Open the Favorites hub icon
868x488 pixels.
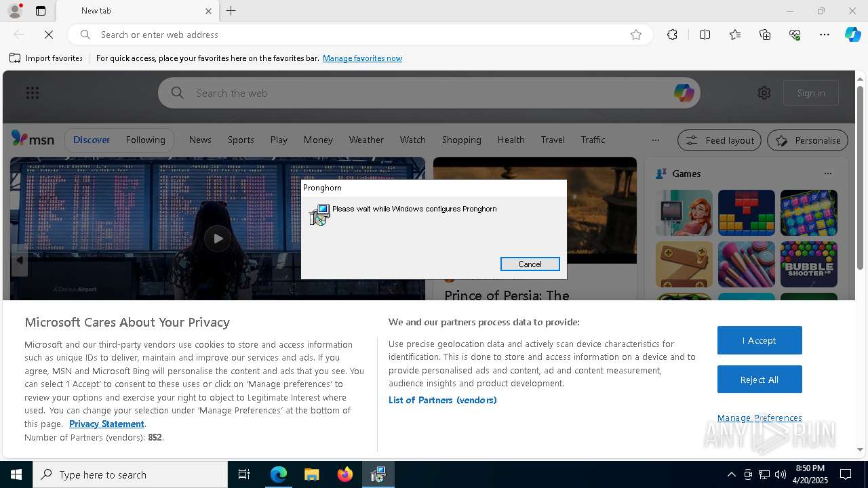735,35
